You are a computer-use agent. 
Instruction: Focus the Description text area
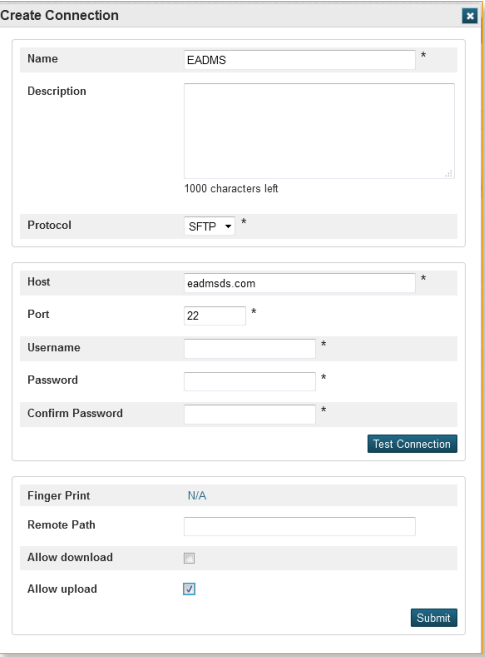coord(319,131)
